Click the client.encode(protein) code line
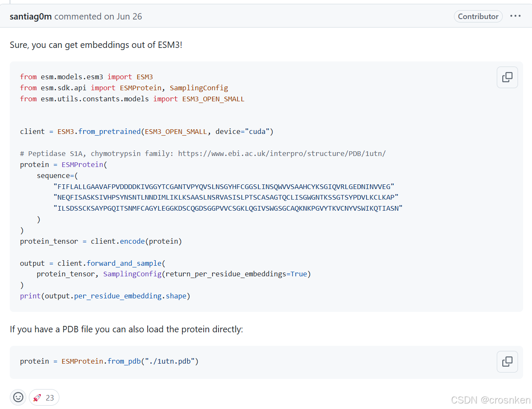Viewport: 532px width, 409px height. point(101,241)
